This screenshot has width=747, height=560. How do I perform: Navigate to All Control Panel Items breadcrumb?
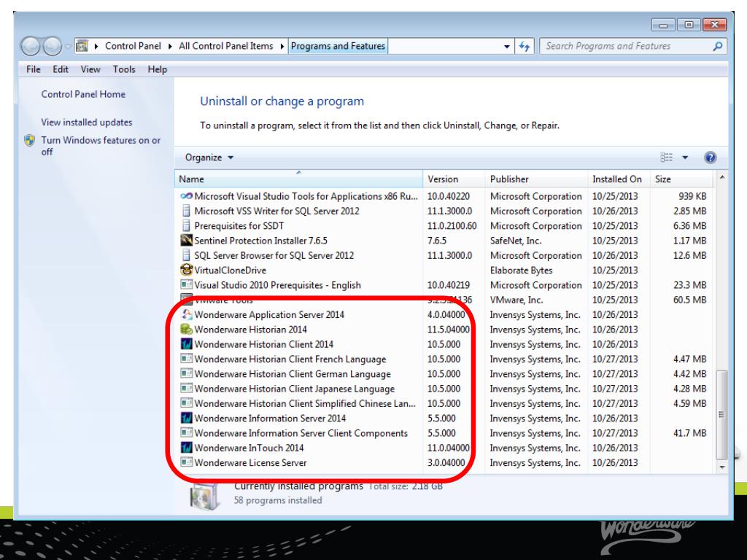[226, 46]
